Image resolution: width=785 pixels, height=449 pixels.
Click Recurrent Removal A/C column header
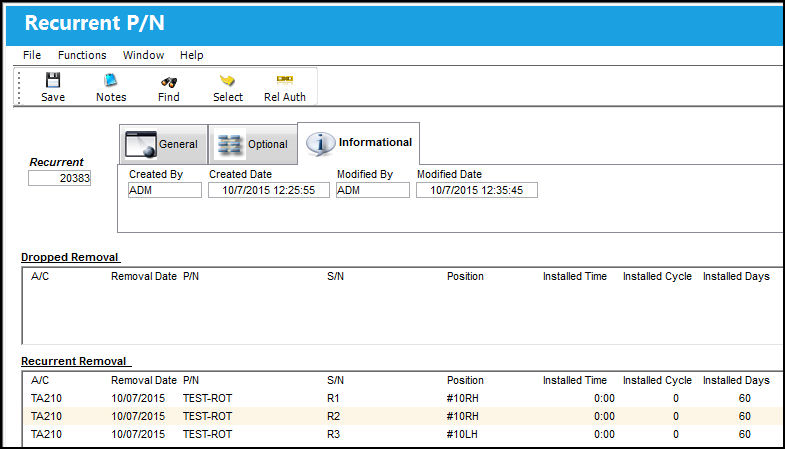[x=40, y=380]
